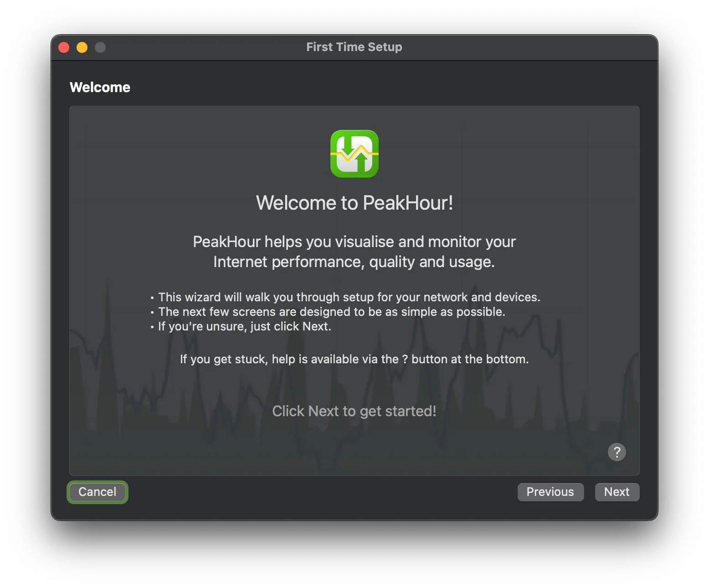Click the "First Time Setup" window title
The image size is (709, 588).
pyautogui.click(x=354, y=47)
